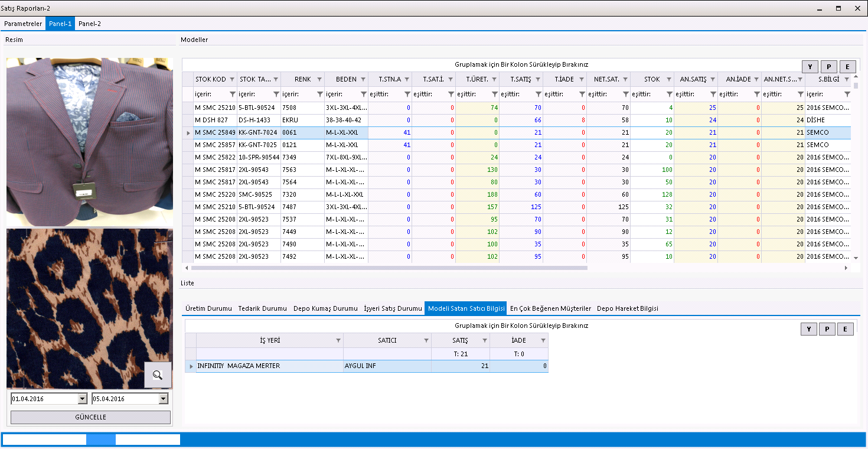
Task: Click the SATICI column filter icon
Action: point(426,340)
